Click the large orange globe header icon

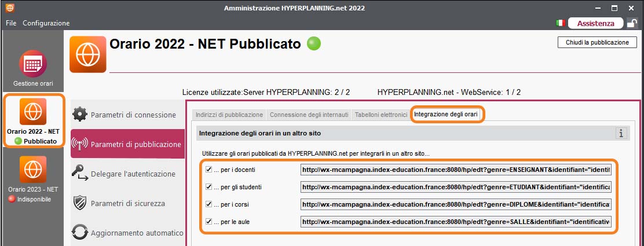coord(88,54)
